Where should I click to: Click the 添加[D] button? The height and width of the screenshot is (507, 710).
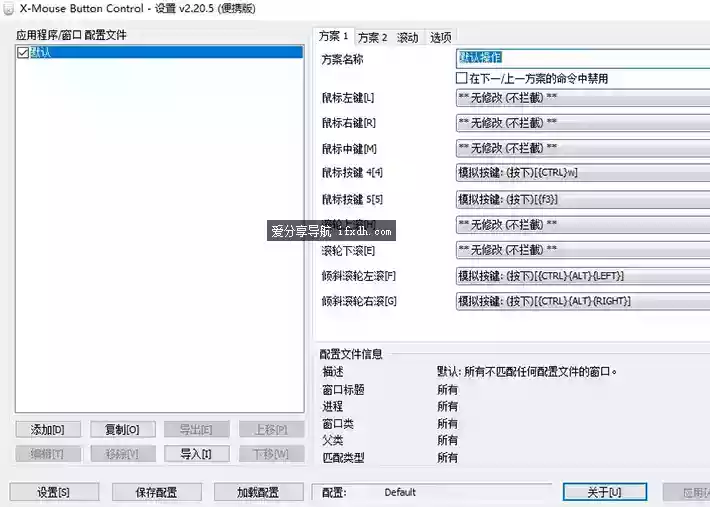pyautogui.click(x=48, y=430)
